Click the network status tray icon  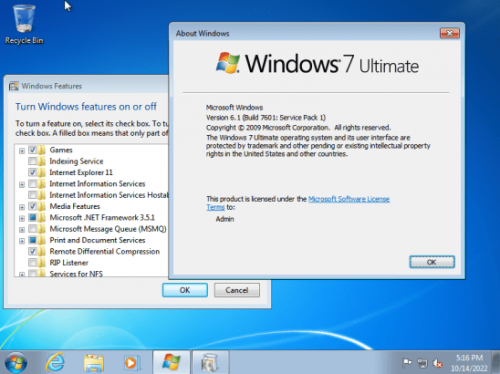pos(422,363)
